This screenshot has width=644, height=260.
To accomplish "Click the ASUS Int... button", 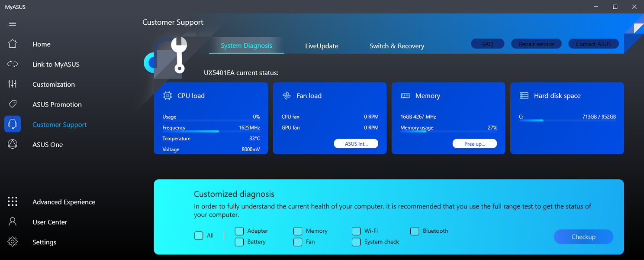I will 356,143.
